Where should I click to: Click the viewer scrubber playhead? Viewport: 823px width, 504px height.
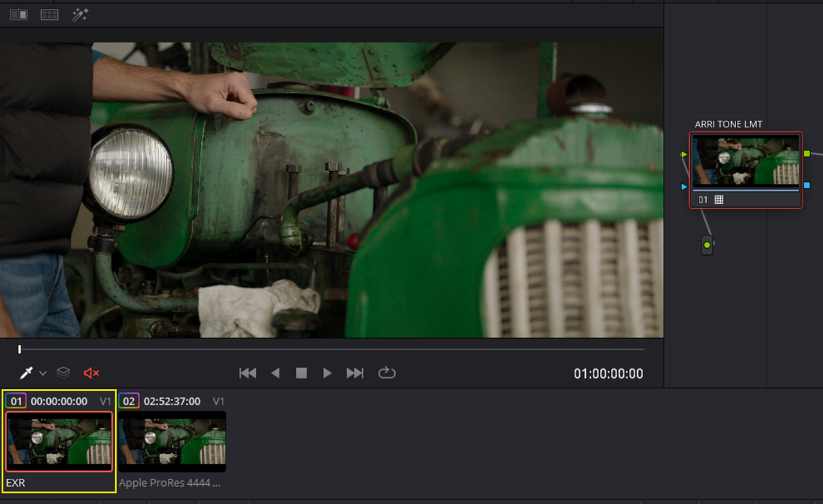click(19, 349)
